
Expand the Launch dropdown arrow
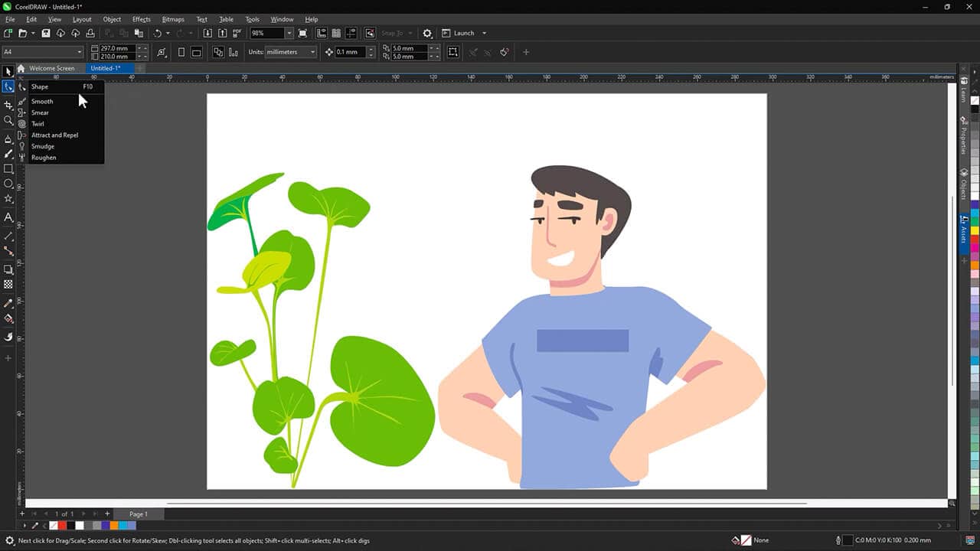484,34
